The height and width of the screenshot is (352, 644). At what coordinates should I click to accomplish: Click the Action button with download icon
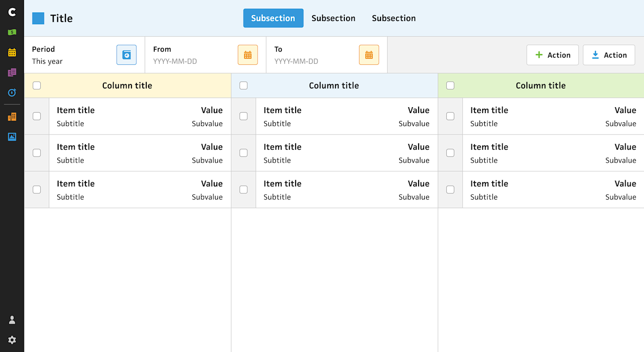[609, 55]
